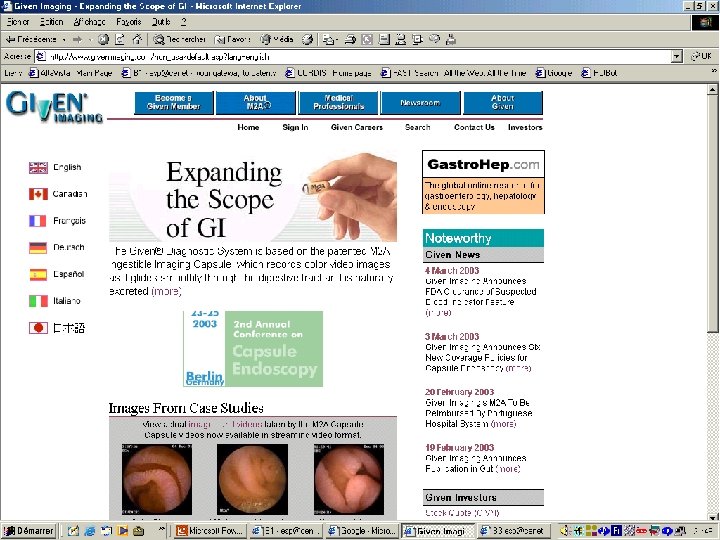Click the Search link in the sub-navigation
The image size is (720, 540).
click(x=417, y=127)
